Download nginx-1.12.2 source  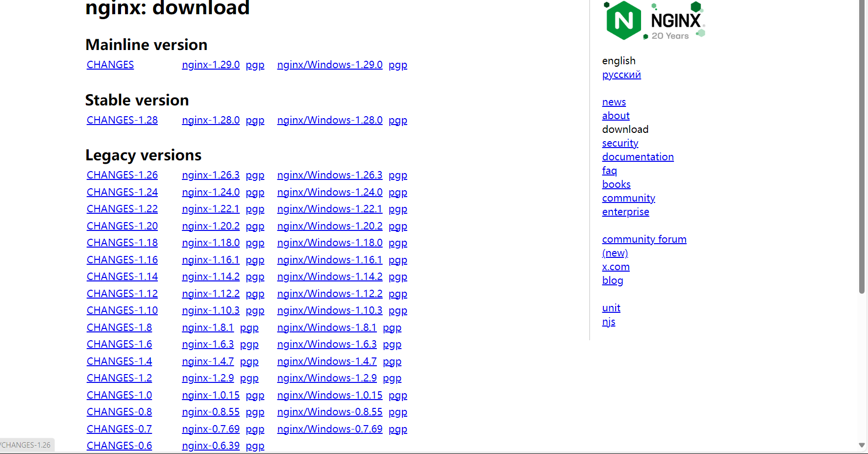(211, 294)
